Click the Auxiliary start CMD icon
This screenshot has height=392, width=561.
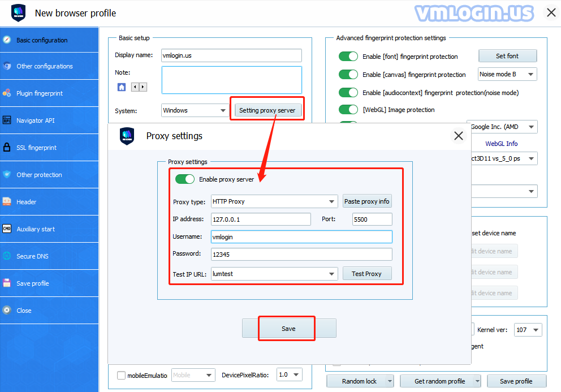[x=7, y=229]
